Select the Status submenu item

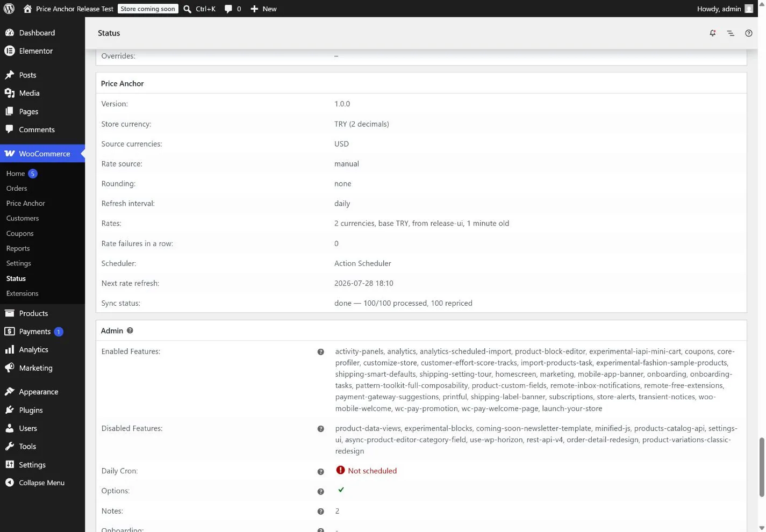pyautogui.click(x=16, y=278)
